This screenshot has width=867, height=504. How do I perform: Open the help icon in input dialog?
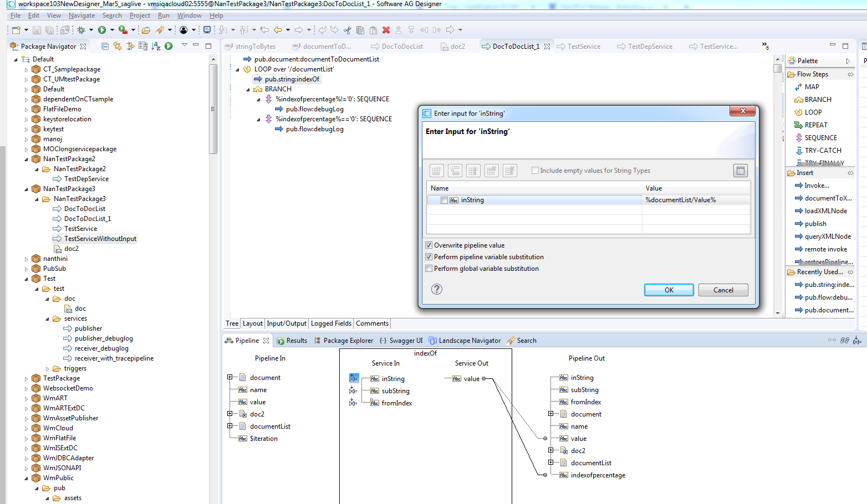click(x=437, y=289)
